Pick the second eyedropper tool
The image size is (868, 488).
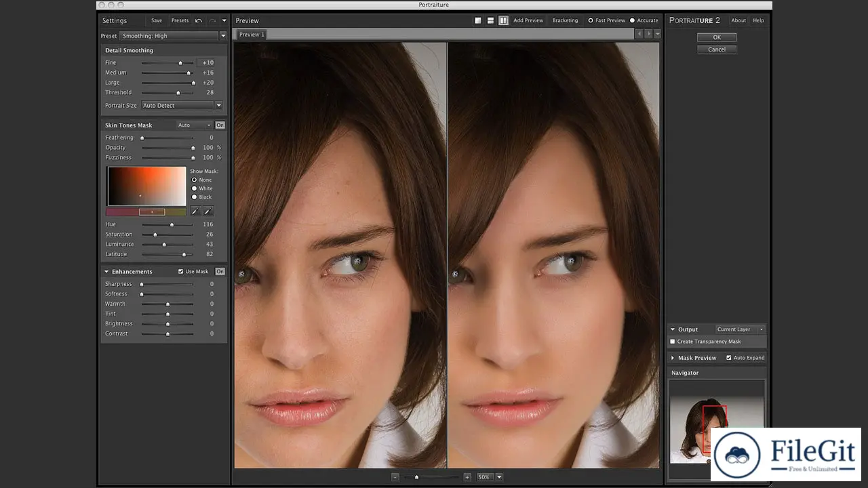(208, 211)
